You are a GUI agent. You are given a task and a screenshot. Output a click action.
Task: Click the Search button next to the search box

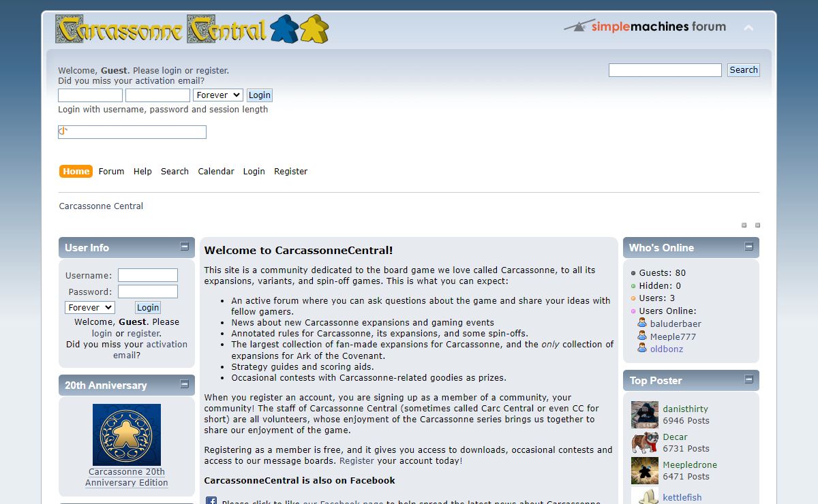[x=744, y=70]
